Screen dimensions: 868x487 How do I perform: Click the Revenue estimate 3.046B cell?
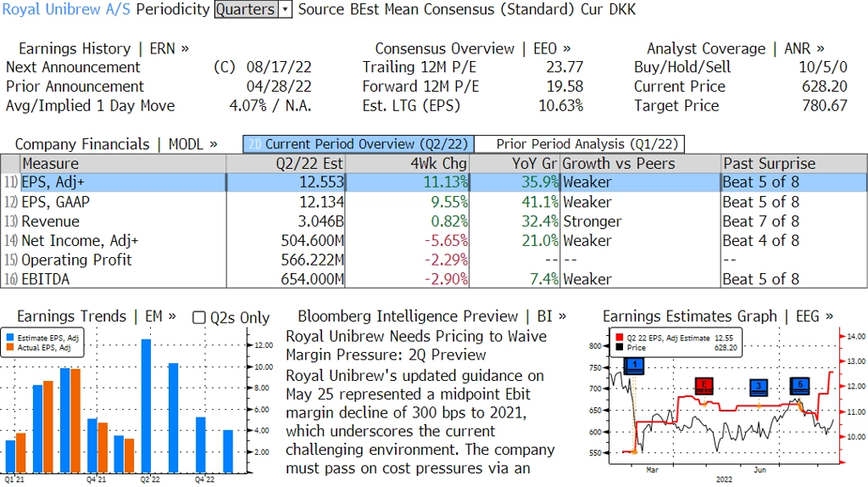point(321,221)
